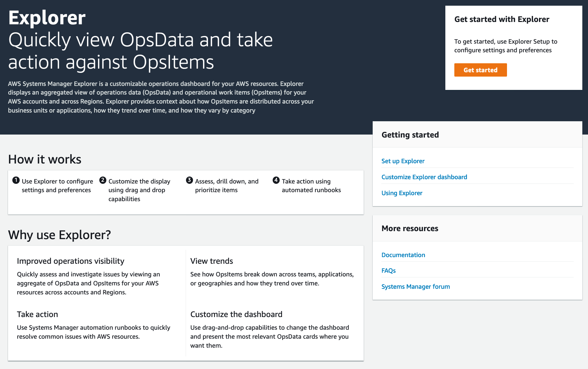
Task: Select the Improved operations visibility heading
Action: 71,261
